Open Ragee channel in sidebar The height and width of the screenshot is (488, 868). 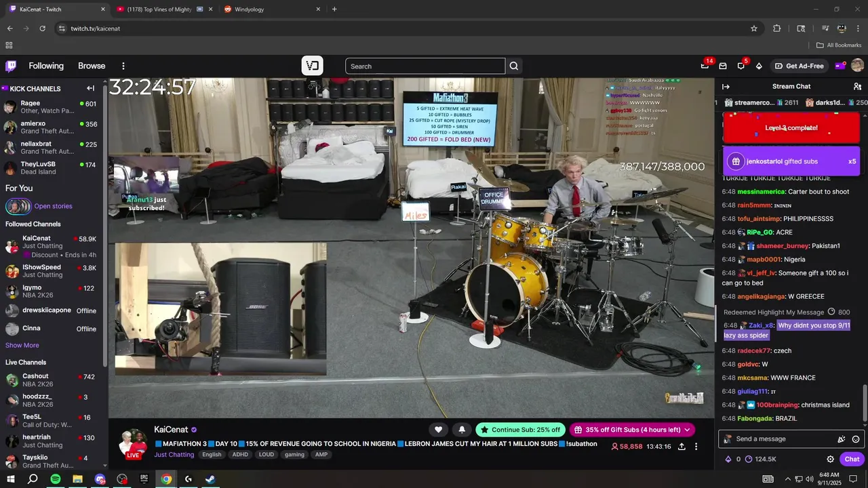pos(51,106)
